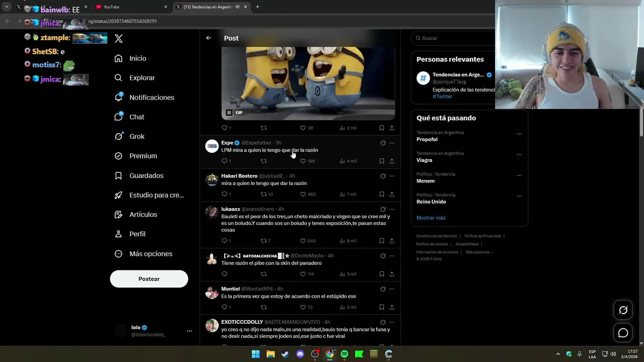Like the Montiel tweet

pyautogui.click(x=303, y=307)
